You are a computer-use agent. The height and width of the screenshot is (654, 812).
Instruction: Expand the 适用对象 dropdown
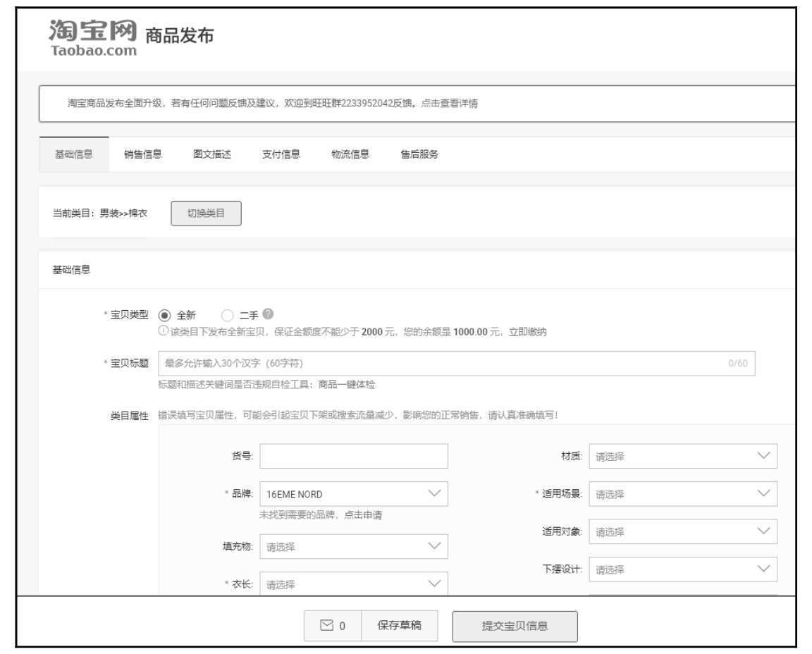pyautogui.click(x=682, y=531)
